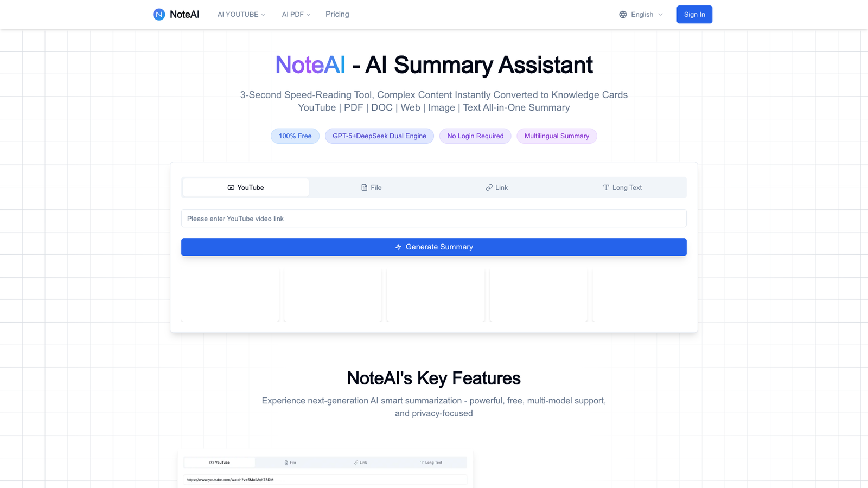Click the YouTube play icon on the active tab

(230, 187)
